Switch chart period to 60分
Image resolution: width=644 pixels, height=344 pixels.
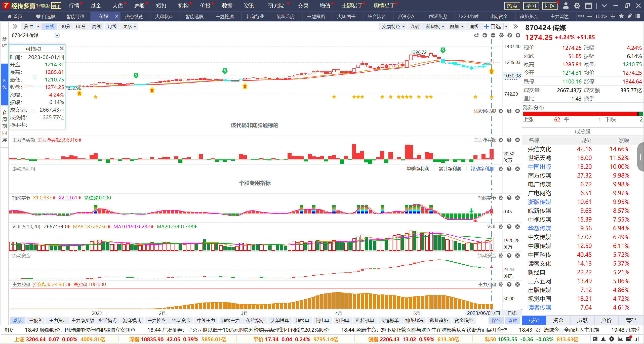(81, 26)
